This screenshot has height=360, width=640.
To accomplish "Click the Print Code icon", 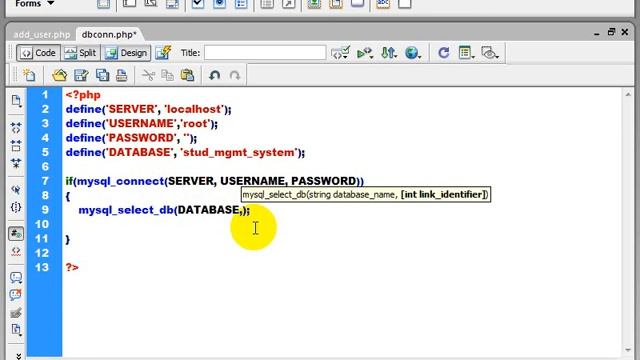I will (x=122, y=75).
